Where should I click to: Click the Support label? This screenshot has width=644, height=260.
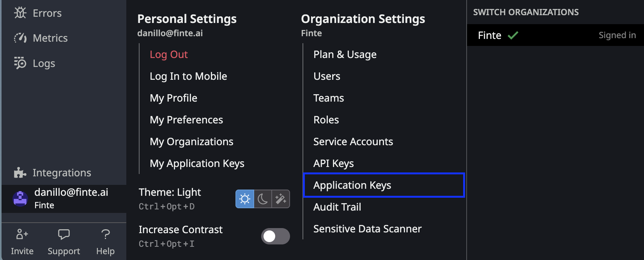tap(64, 251)
